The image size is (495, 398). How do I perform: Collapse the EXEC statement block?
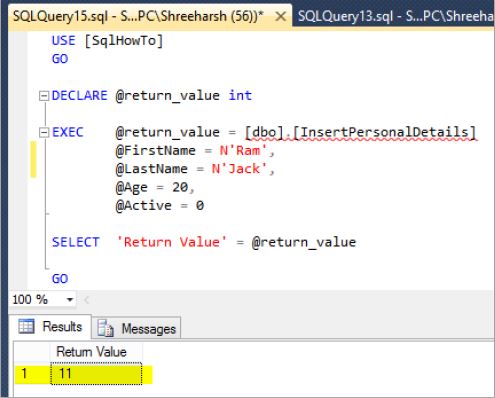(x=44, y=133)
